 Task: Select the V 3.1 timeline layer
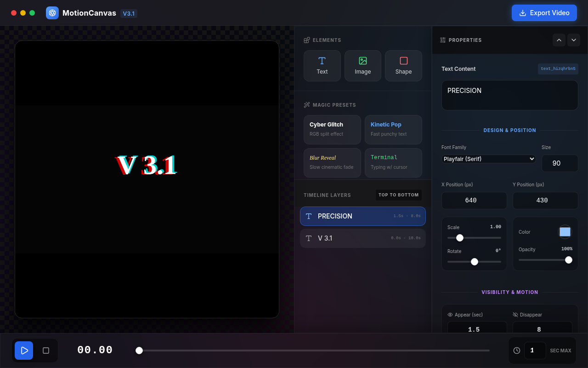(x=362, y=238)
